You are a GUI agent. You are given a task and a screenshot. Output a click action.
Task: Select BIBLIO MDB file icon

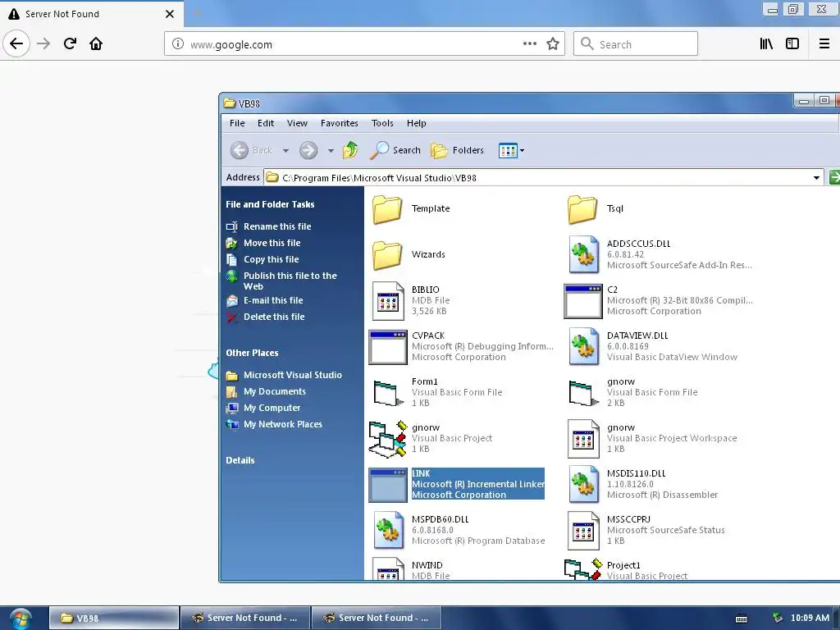(388, 300)
